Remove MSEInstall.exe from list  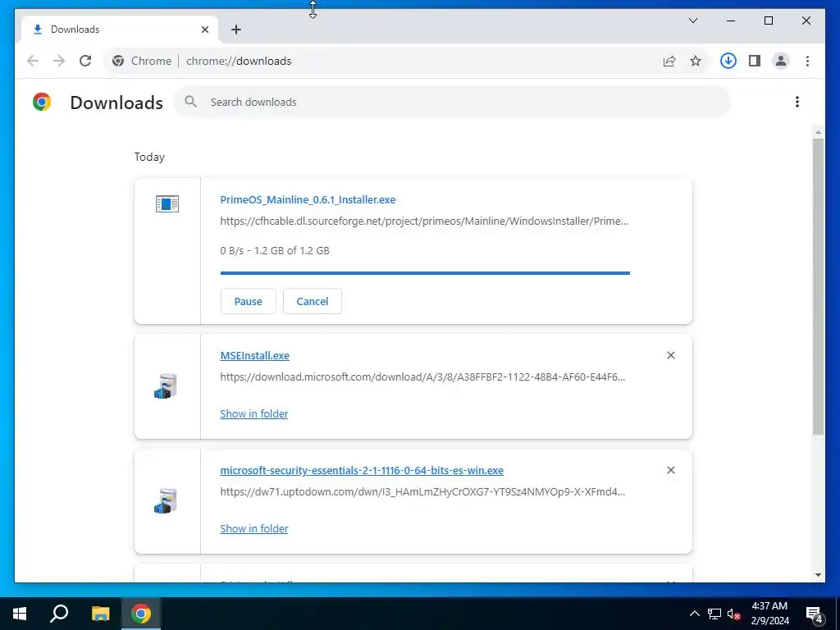tap(671, 356)
